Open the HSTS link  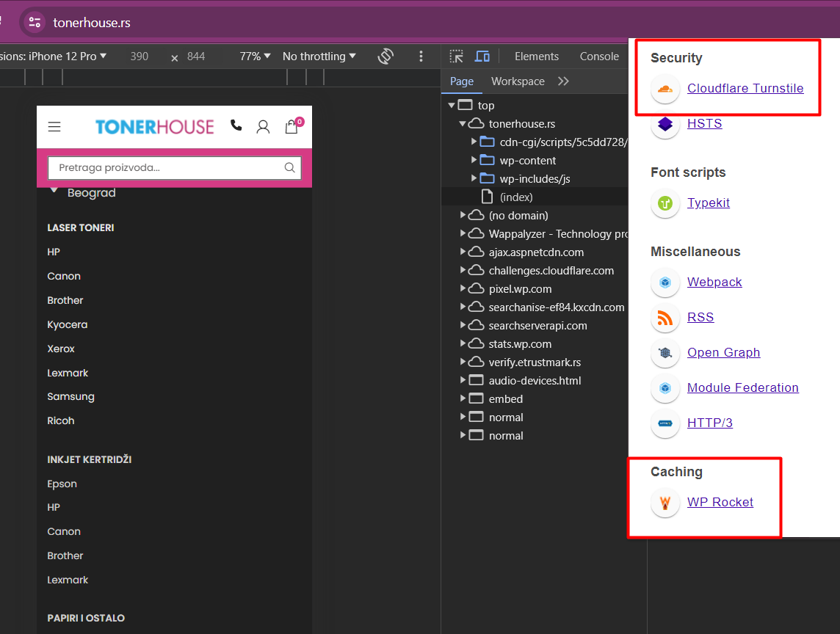pyautogui.click(x=704, y=124)
